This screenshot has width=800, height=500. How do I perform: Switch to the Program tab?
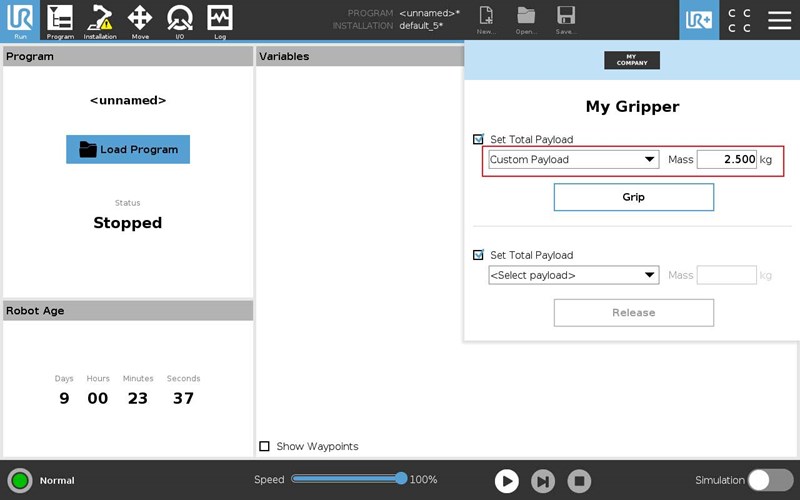[x=60, y=19]
